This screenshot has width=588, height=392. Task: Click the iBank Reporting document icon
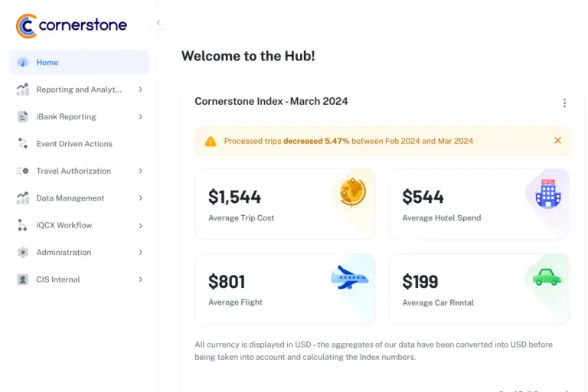tap(22, 116)
